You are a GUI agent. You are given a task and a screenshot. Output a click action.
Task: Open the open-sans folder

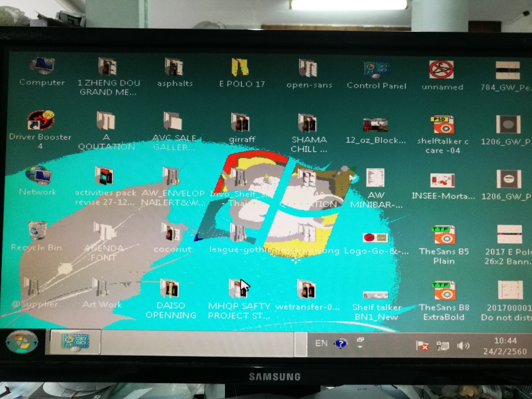pos(308,68)
